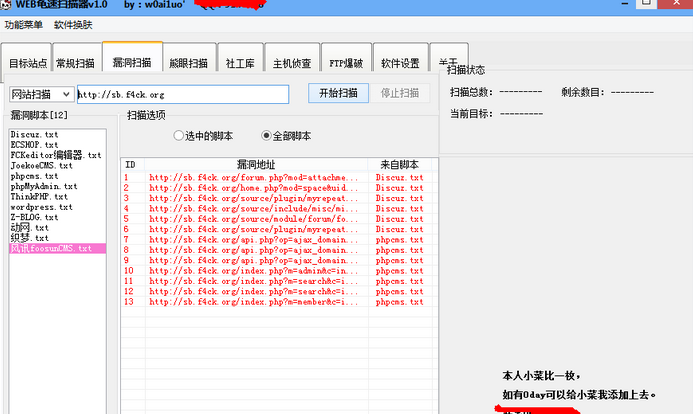The image size is (693, 414).
Task: Open the 功能菜单 menu
Action: [23, 24]
